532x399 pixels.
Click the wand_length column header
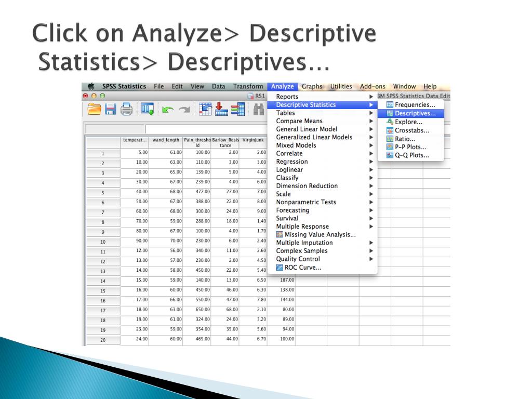coord(166,142)
